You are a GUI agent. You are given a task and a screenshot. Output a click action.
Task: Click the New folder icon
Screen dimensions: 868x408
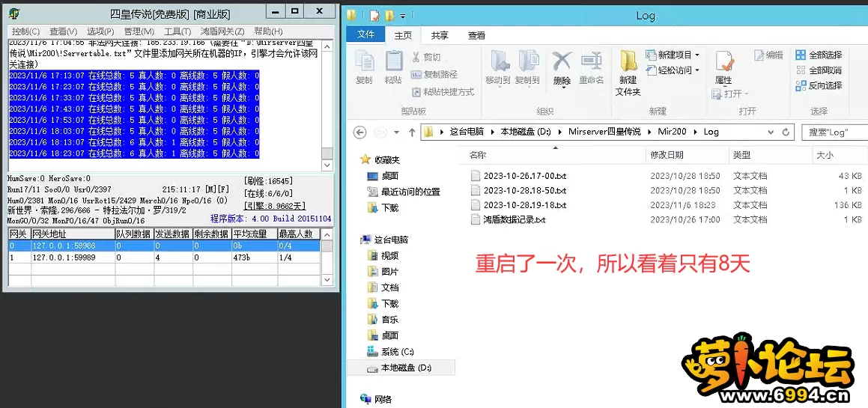coord(628,61)
